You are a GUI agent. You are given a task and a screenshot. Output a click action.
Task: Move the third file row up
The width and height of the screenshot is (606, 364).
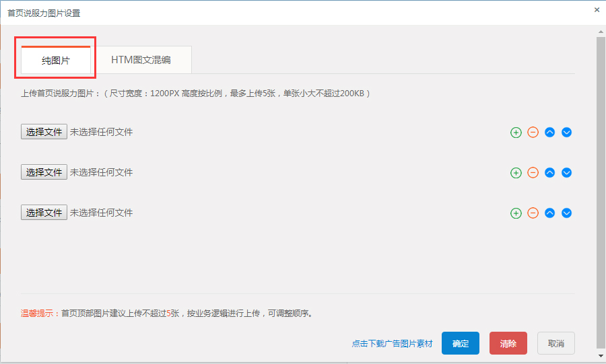coord(549,213)
